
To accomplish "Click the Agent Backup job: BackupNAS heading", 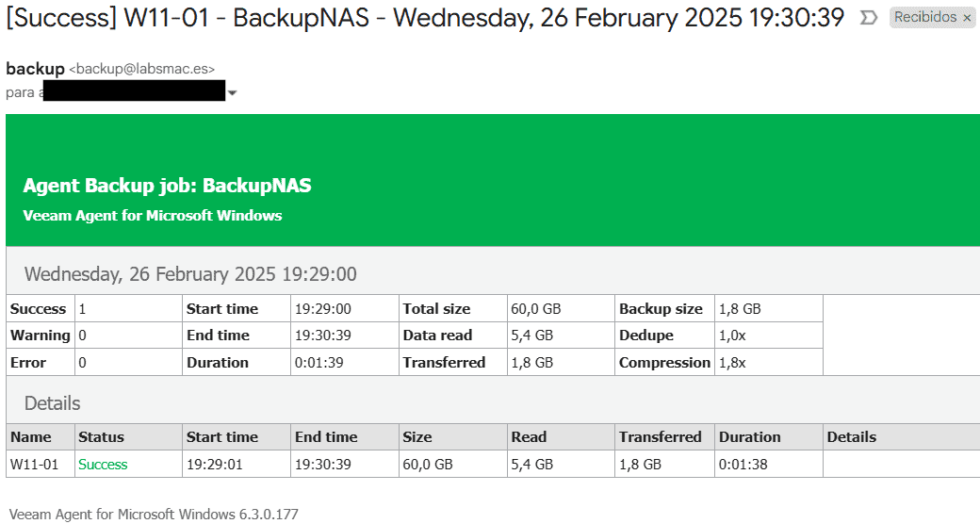I will pyautogui.click(x=167, y=186).
